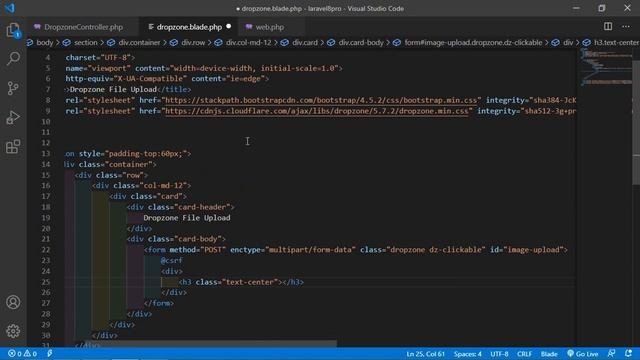Click the lightning bolt status bar icon
The width and height of the screenshot is (640, 360).
(x=49, y=353)
